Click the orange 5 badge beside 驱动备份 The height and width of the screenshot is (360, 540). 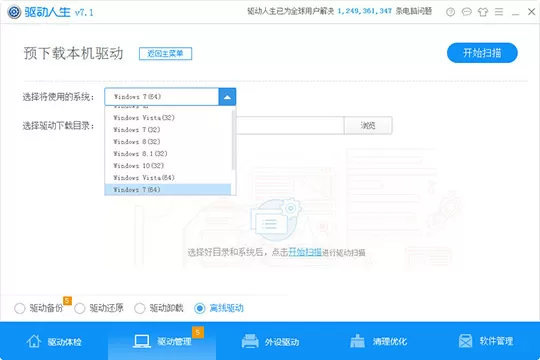click(x=67, y=300)
